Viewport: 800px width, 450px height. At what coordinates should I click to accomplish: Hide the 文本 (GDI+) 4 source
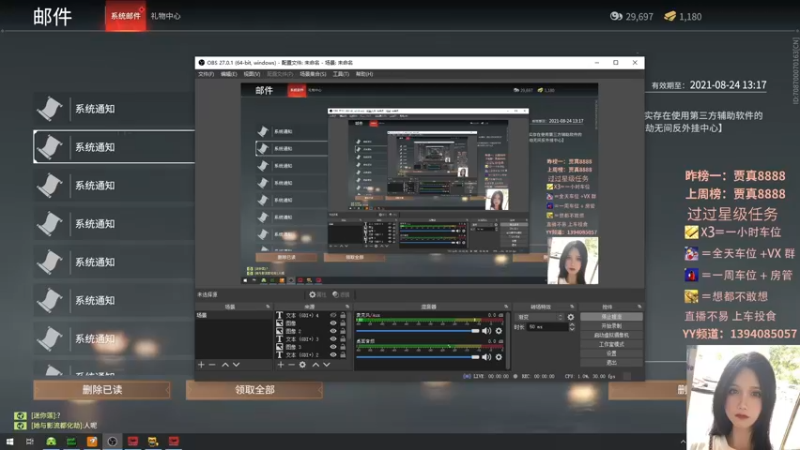333,315
